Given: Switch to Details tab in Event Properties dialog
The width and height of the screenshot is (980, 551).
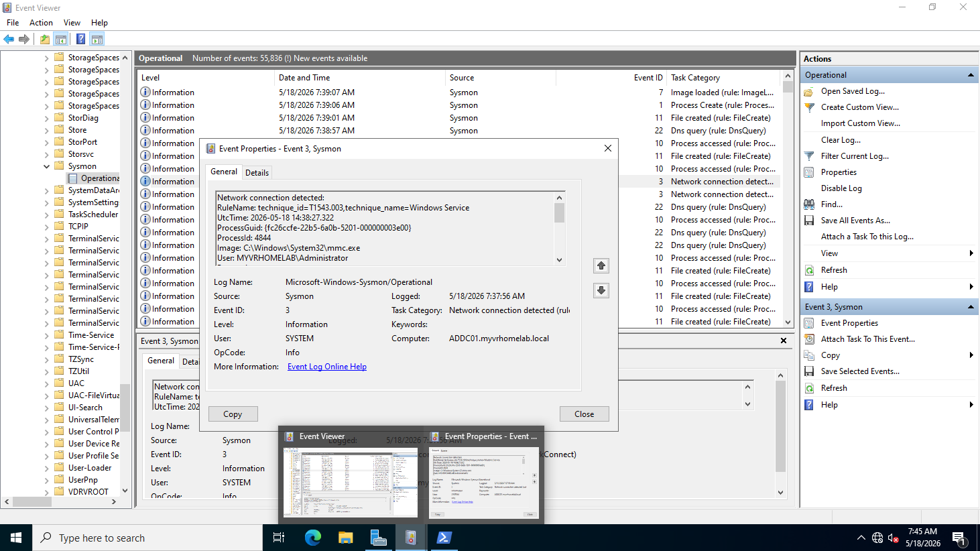Looking at the screenshot, I should 257,173.
